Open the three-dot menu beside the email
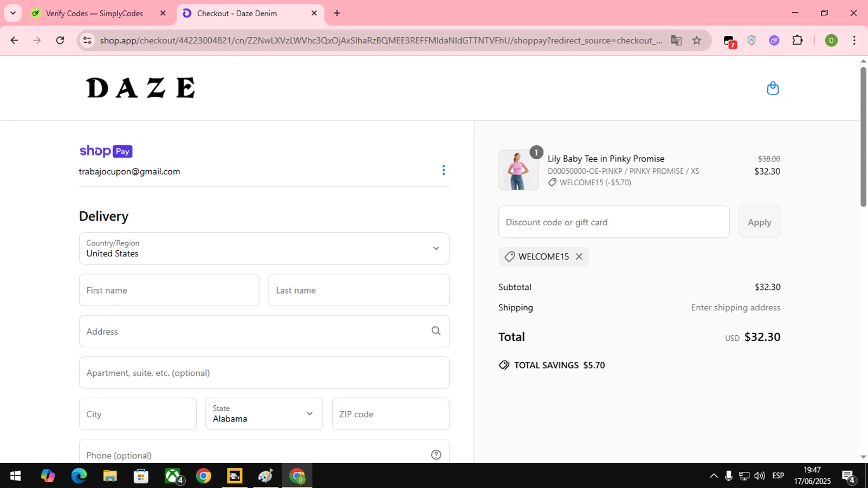868x488 pixels. pyautogui.click(x=444, y=170)
